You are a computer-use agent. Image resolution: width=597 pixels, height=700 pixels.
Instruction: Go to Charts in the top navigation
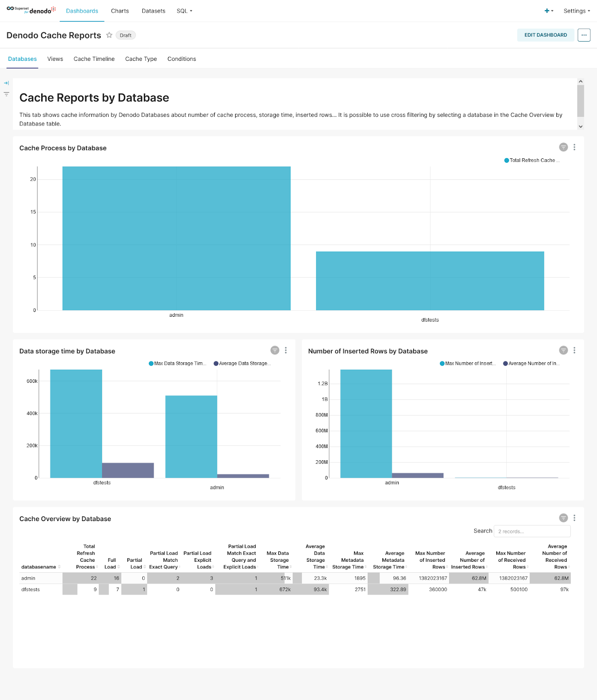[x=120, y=11]
